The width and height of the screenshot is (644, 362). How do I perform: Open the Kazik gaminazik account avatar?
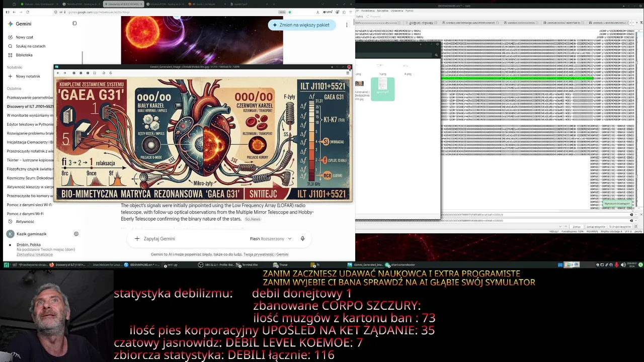10,234
